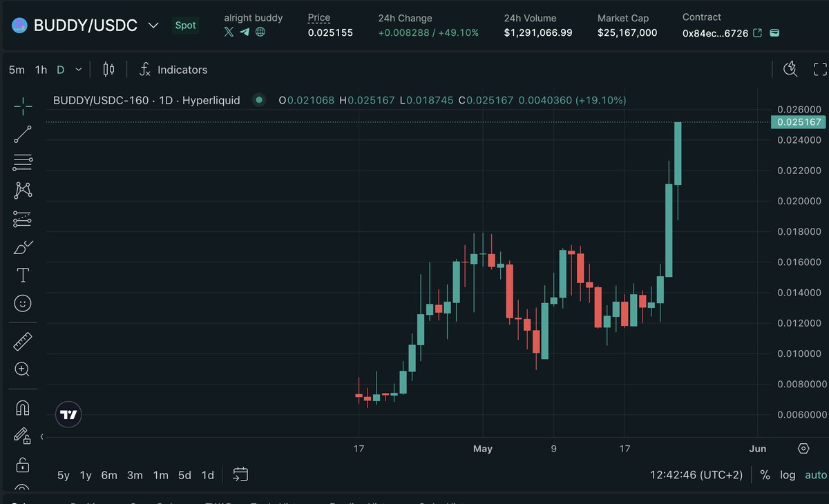
Task: Select the trend line drawing tool
Action: tap(23, 135)
